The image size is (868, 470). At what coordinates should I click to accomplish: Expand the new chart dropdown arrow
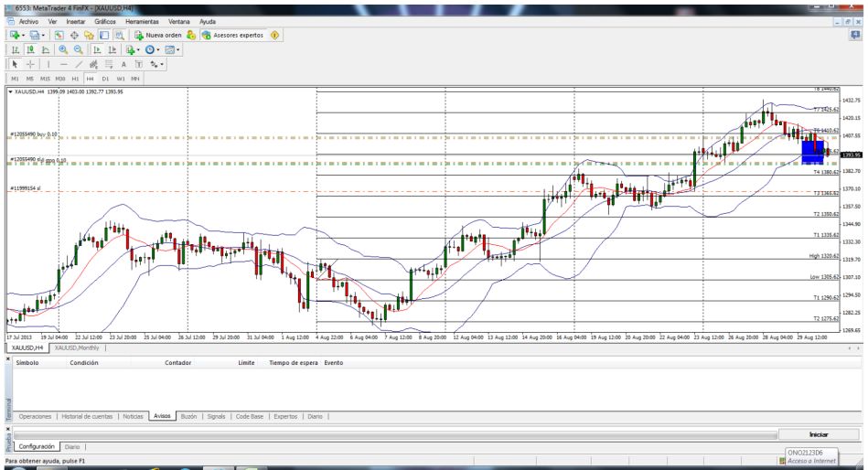click(21, 37)
